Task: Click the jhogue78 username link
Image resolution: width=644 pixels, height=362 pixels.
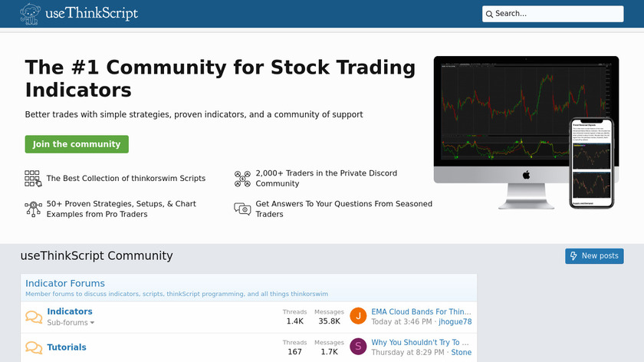Action: 455,322
